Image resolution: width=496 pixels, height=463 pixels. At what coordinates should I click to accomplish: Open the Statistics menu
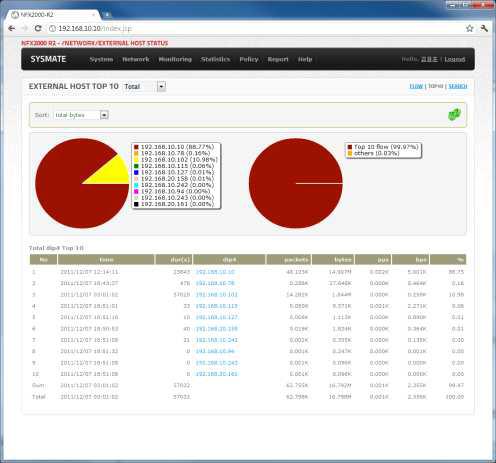click(215, 59)
